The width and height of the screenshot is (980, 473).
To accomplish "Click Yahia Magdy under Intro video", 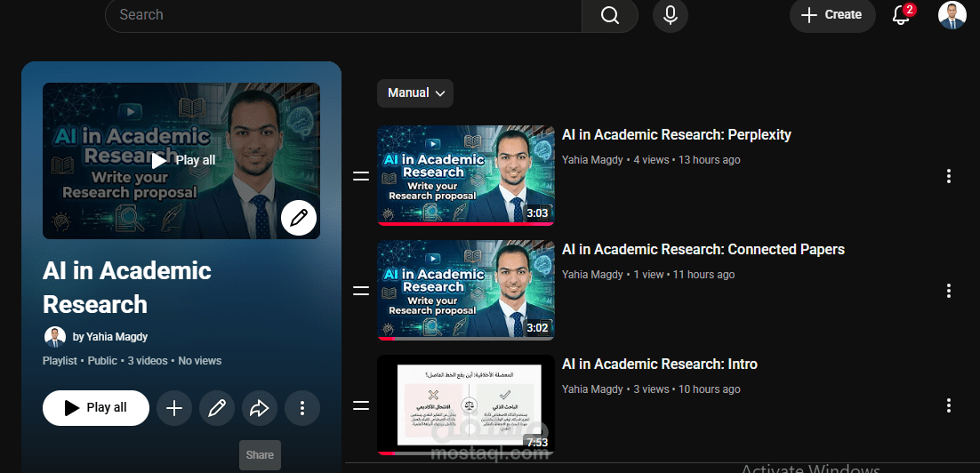I will [592, 389].
